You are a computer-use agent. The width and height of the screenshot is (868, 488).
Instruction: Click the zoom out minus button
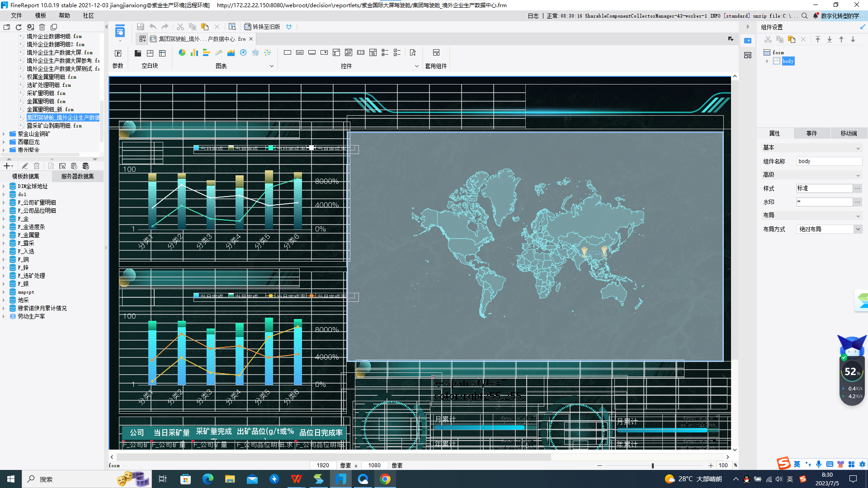tap(599, 465)
